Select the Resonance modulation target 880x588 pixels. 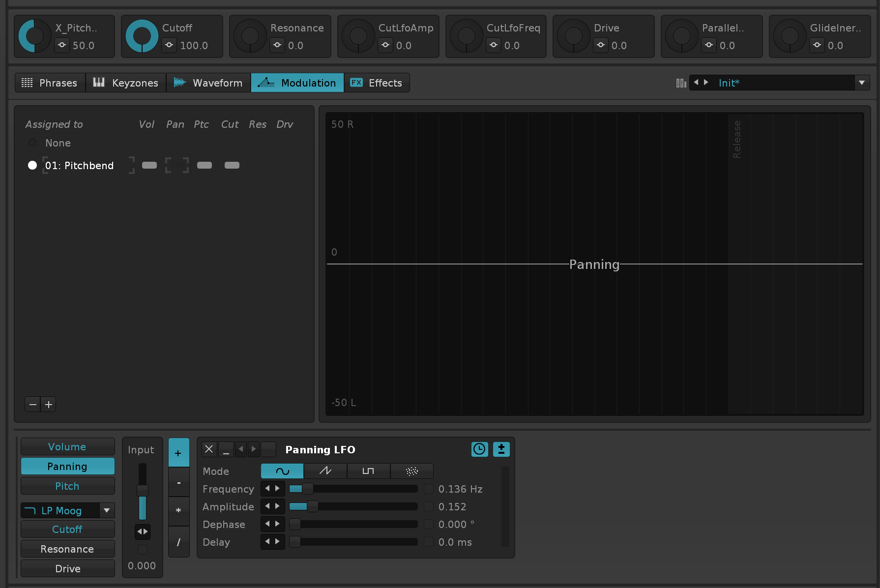(x=67, y=549)
